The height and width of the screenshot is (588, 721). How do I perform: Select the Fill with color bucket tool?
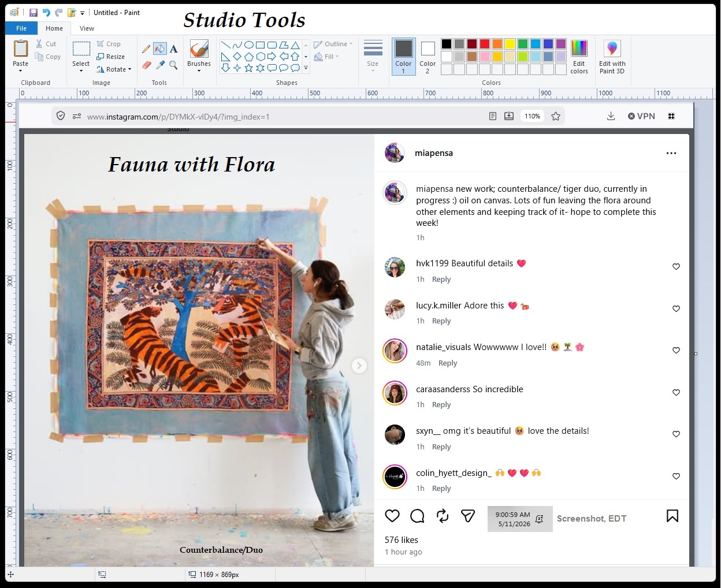160,49
